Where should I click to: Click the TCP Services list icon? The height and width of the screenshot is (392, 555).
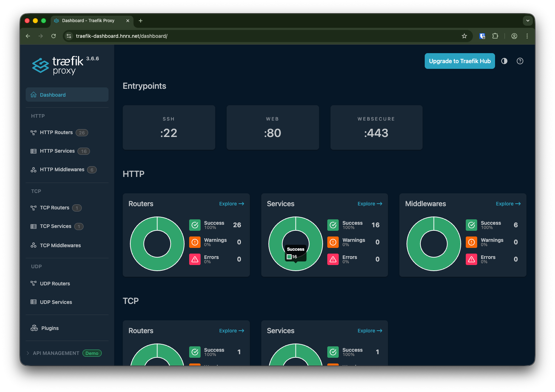click(x=34, y=226)
